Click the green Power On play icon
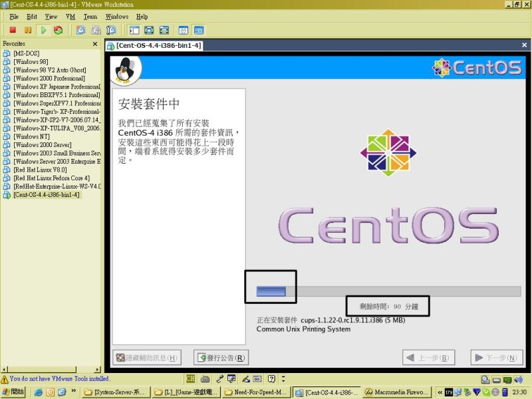Viewport: 532px width, 399px height. (x=43, y=30)
